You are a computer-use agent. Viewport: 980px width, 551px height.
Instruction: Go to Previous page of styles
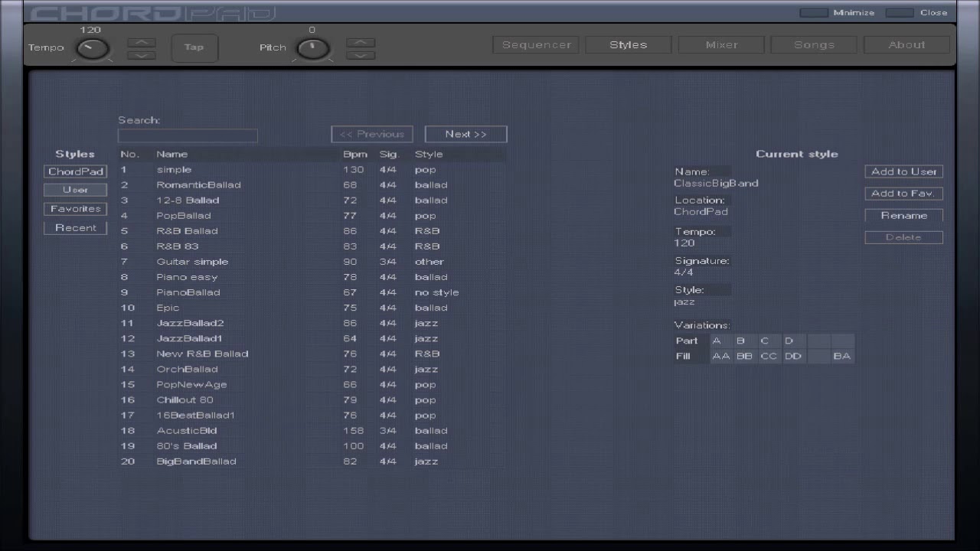tap(372, 134)
